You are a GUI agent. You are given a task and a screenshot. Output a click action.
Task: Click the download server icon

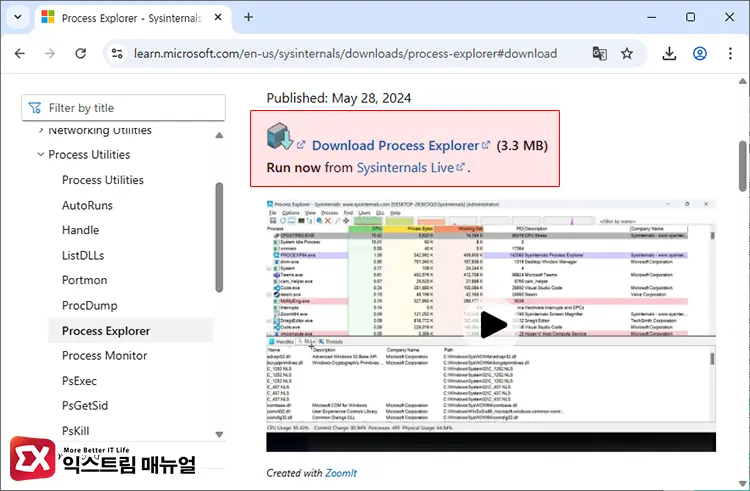pyautogui.click(x=280, y=136)
